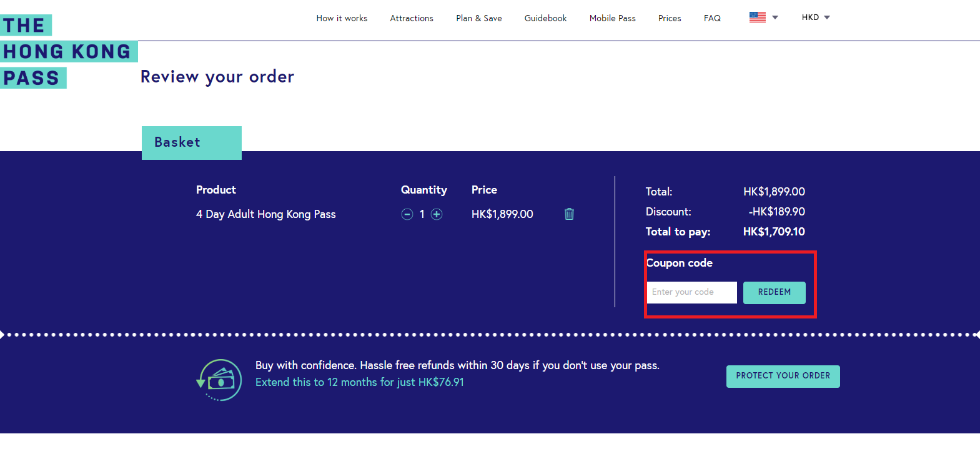Click the Quantity column header
Viewport: 980px width, 449px height.
tap(424, 190)
